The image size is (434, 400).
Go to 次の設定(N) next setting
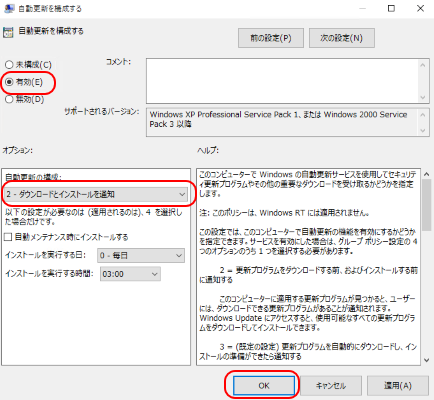342,38
